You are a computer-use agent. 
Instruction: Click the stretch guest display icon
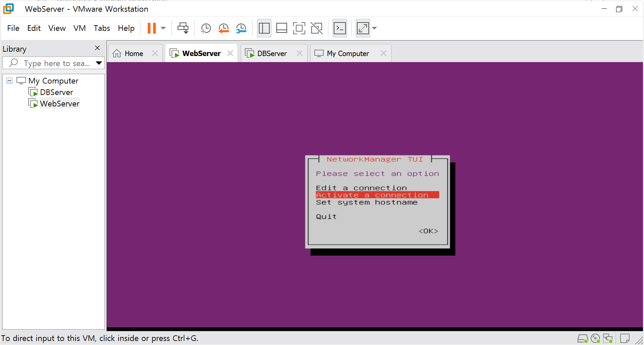tap(363, 28)
